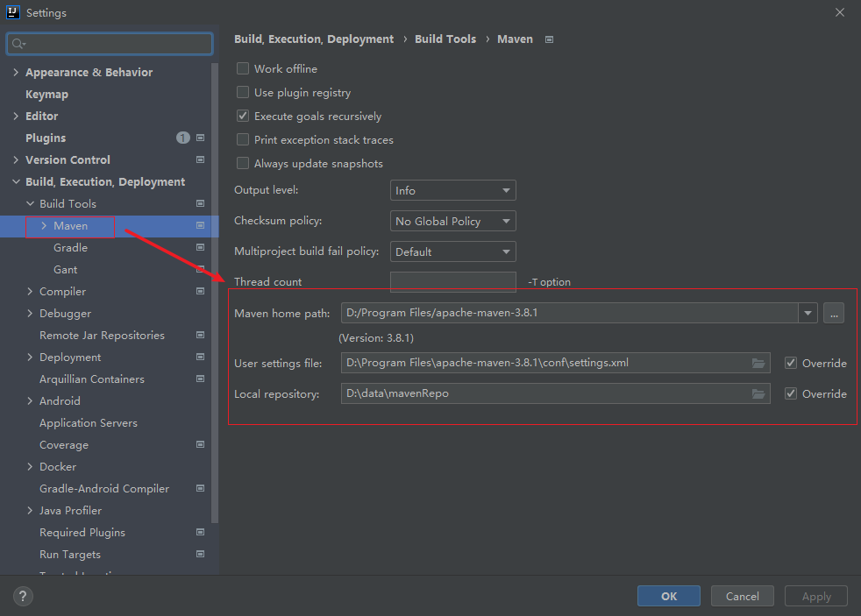
Task: Uncheck Execute goals recursively
Action: pyautogui.click(x=243, y=116)
